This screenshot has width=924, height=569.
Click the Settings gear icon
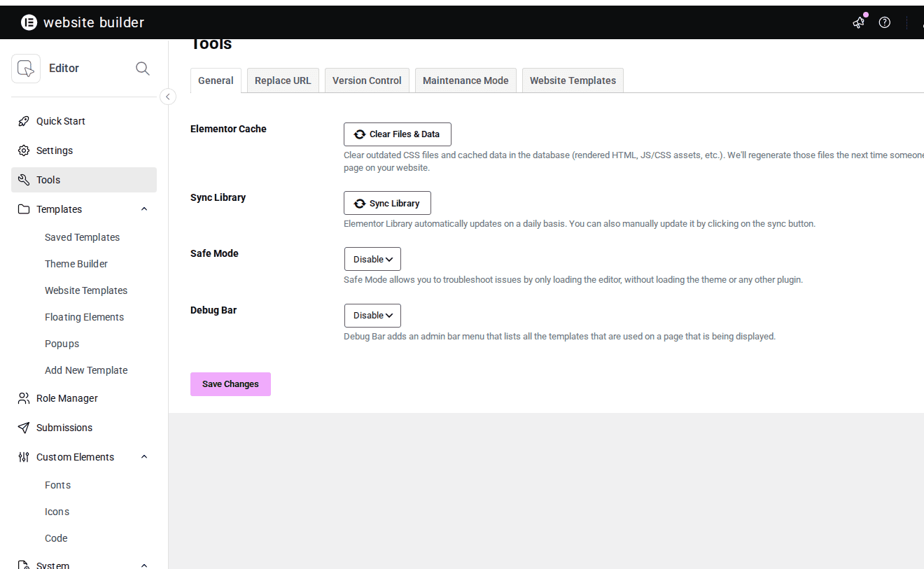[24, 150]
